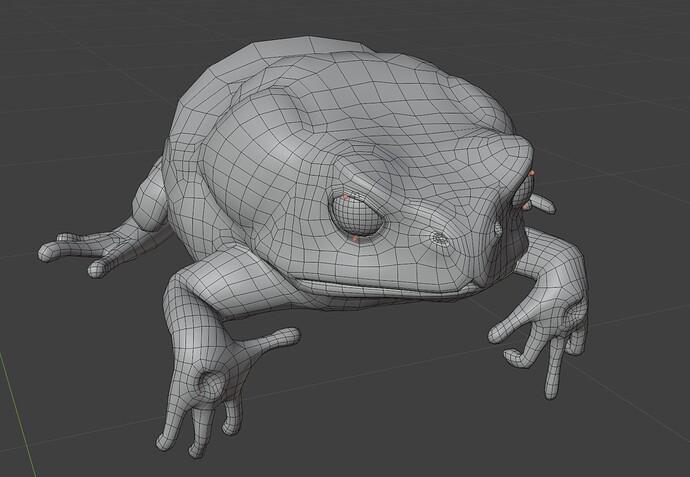Select the curled finger on far front hand
This screenshot has height=477, width=690.
(x=516, y=357)
